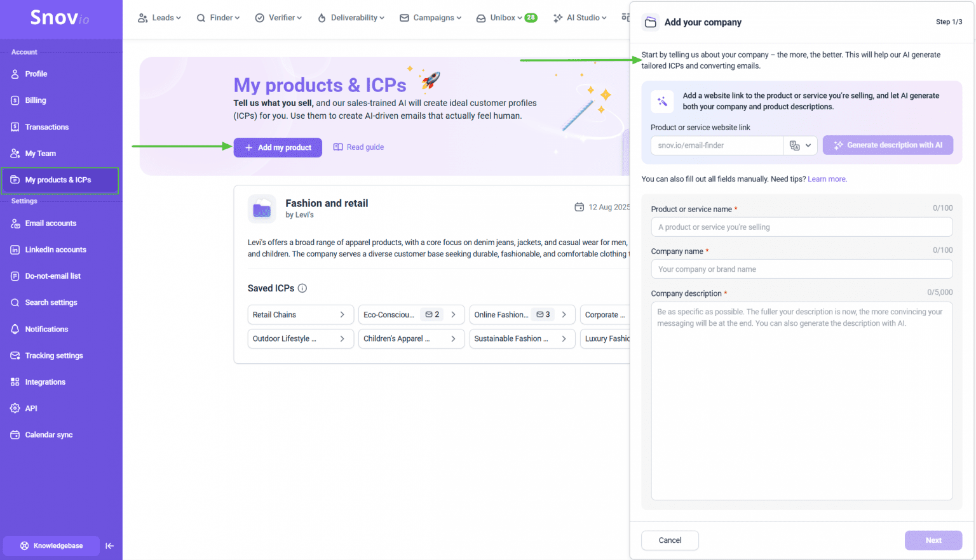
Task: Click the calendar icon next to 12 Aug date
Action: pyautogui.click(x=579, y=207)
